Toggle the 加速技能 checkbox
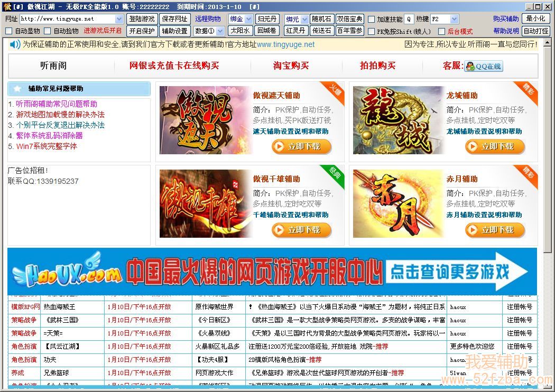This screenshot has width=555, height=392. [x=371, y=19]
